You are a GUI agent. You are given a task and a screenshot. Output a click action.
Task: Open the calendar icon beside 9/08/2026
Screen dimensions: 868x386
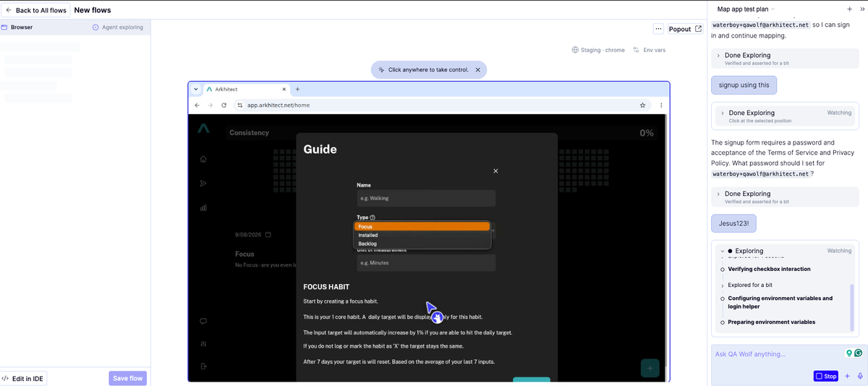pos(268,235)
